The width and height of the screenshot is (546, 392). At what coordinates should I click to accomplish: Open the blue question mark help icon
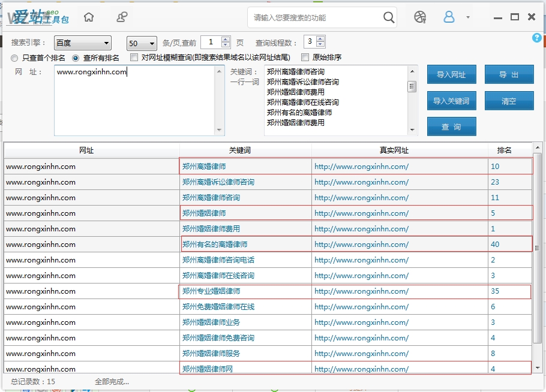tap(536, 38)
